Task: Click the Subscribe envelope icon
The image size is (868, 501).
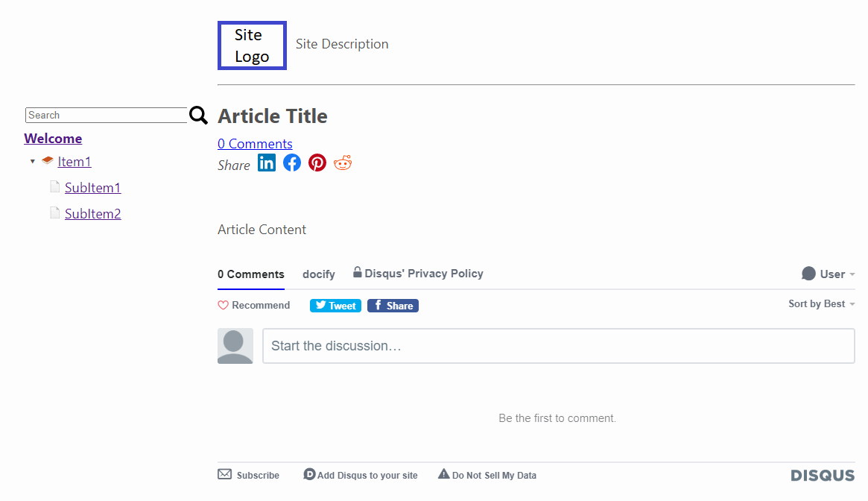Action: 225,474
